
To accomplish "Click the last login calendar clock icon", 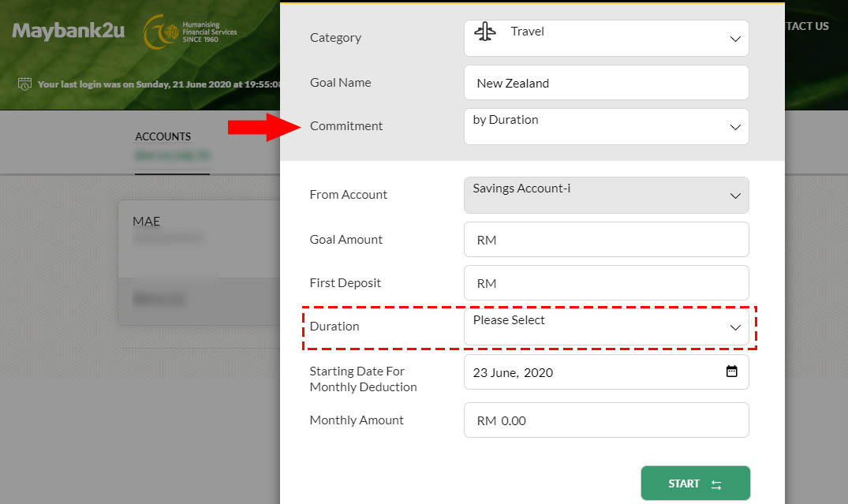I will 24,84.
